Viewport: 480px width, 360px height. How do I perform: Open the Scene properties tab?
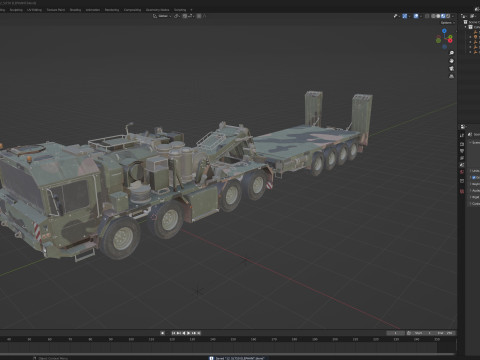point(462,165)
